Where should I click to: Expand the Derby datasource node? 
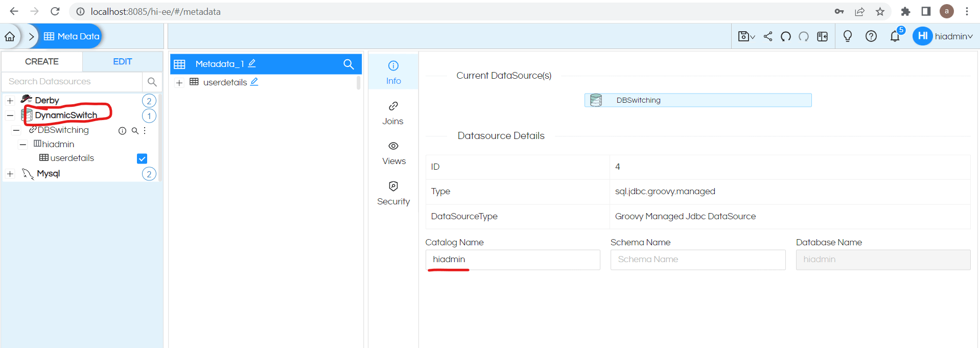[10, 101]
